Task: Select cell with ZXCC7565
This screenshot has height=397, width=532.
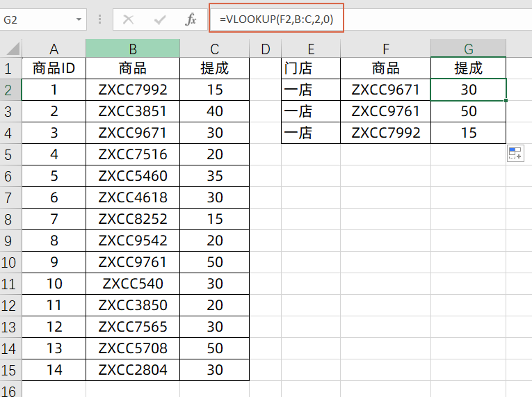Action: [133, 327]
